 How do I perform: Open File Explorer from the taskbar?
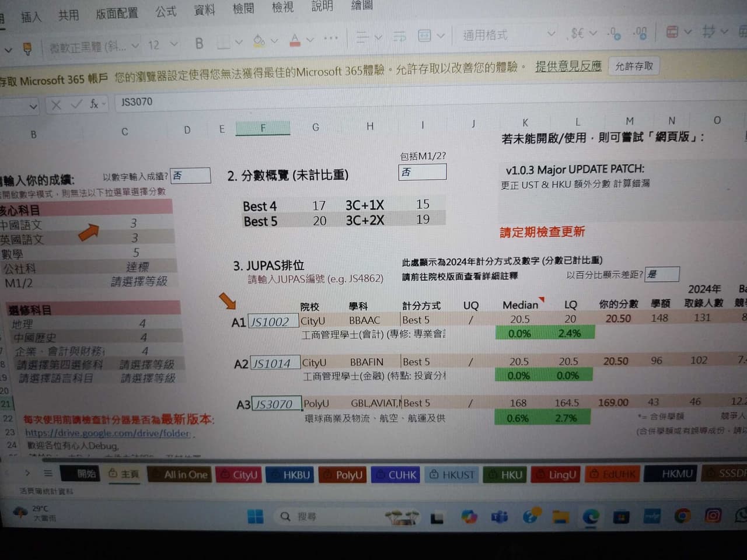click(560, 516)
